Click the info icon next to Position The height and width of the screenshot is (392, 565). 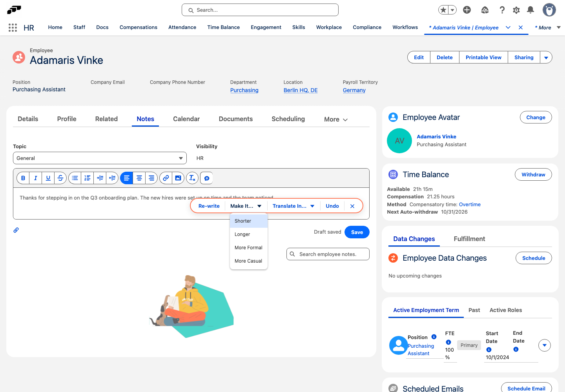tap(434, 337)
